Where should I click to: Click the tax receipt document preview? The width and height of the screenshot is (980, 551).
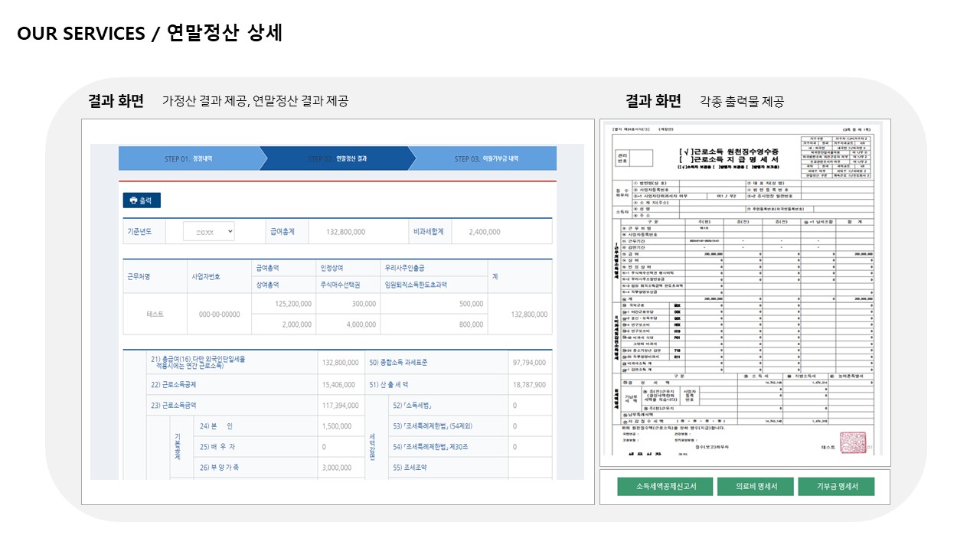click(746, 295)
